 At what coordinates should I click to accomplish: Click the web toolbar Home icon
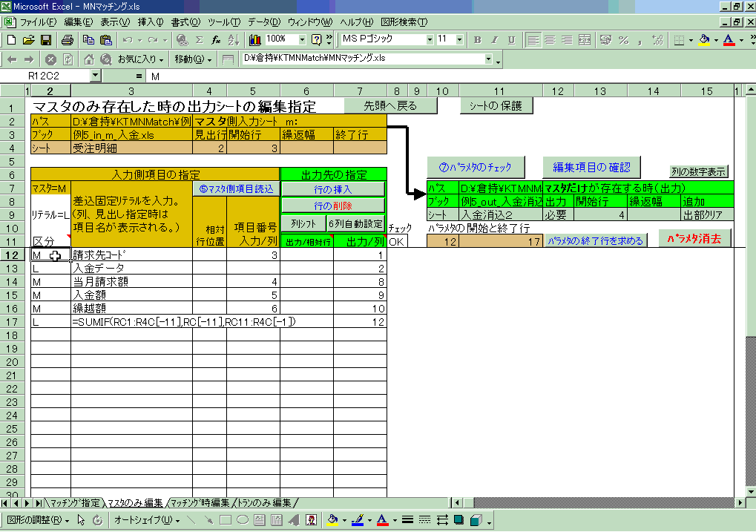(88, 59)
